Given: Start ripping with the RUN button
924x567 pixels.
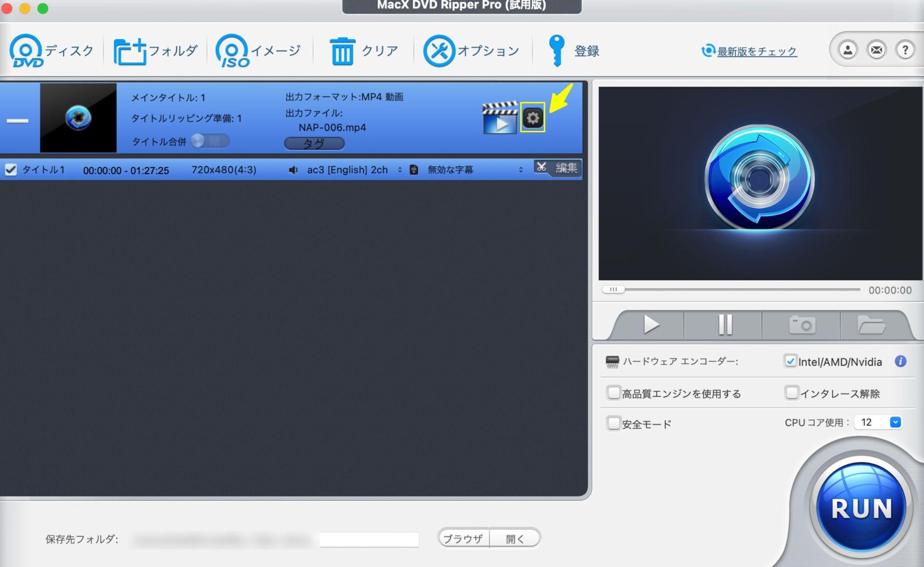Looking at the screenshot, I should pyautogui.click(x=861, y=507).
